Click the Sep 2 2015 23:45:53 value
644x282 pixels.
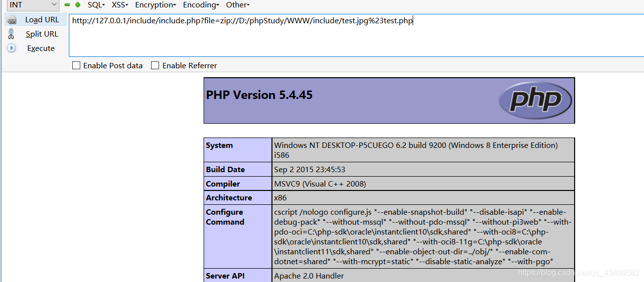[x=310, y=169]
